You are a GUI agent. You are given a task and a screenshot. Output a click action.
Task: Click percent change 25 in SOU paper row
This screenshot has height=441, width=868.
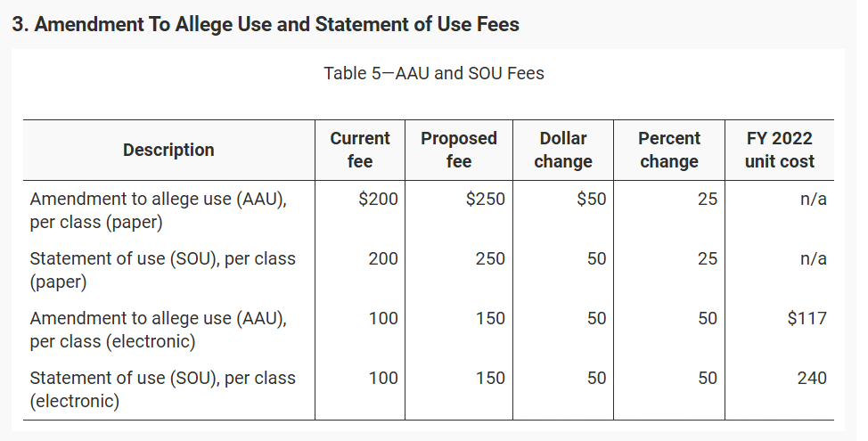pyautogui.click(x=707, y=259)
